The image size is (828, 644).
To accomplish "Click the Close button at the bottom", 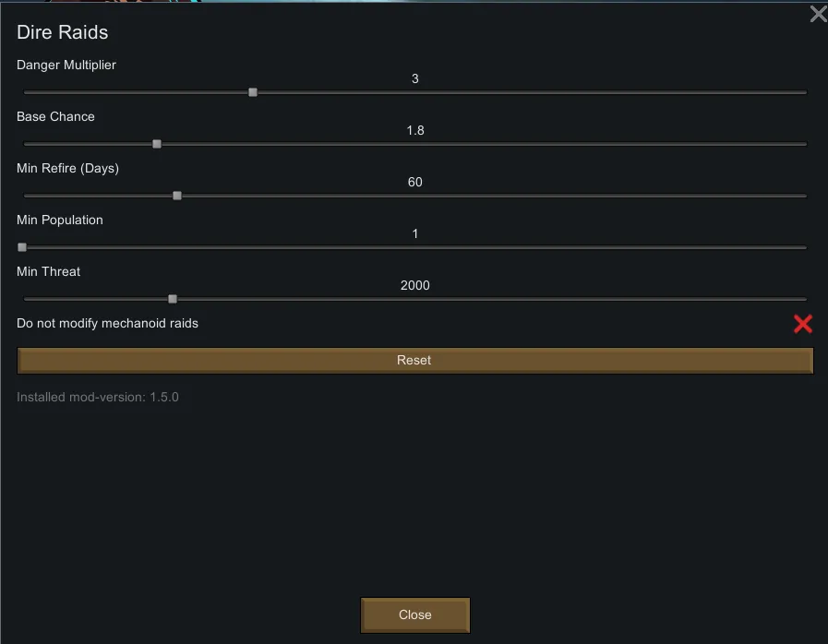I will (x=414, y=615).
